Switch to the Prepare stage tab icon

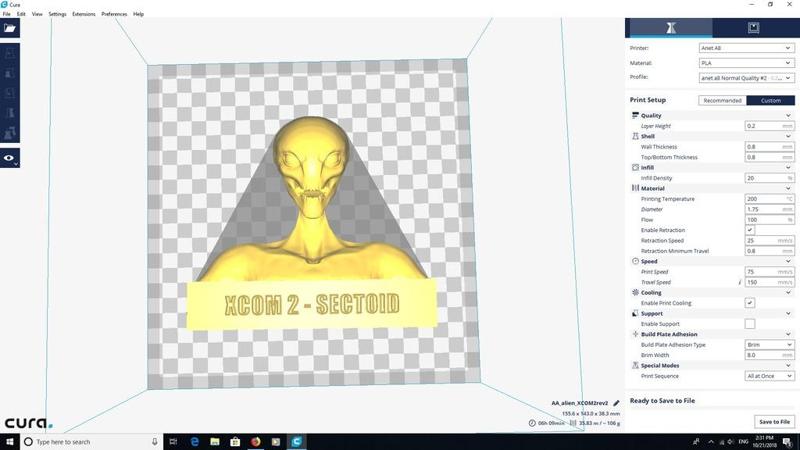pyautogui.click(x=670, y=28)
